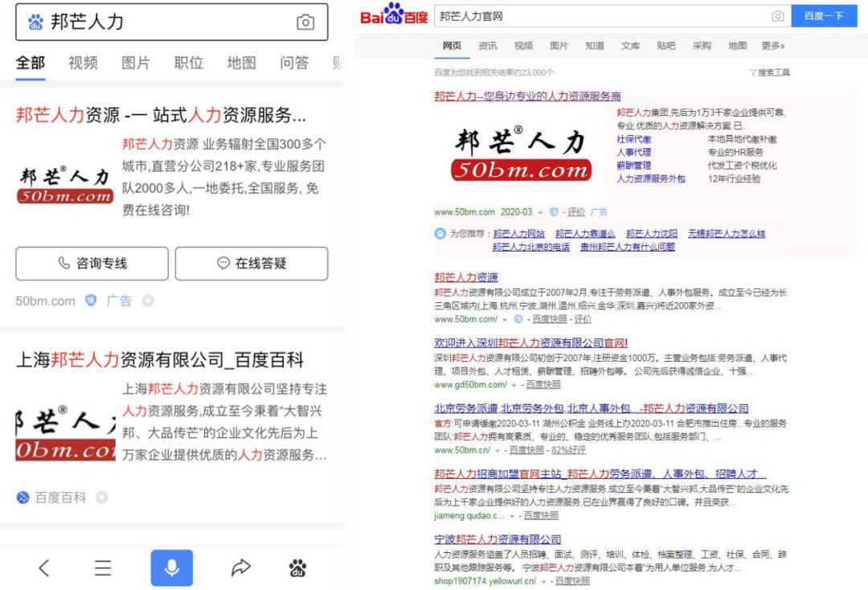Switch to mobile 视频 tab
This screenshot has width=868, height=590.
pyautogui.click(x=83, y=63)
